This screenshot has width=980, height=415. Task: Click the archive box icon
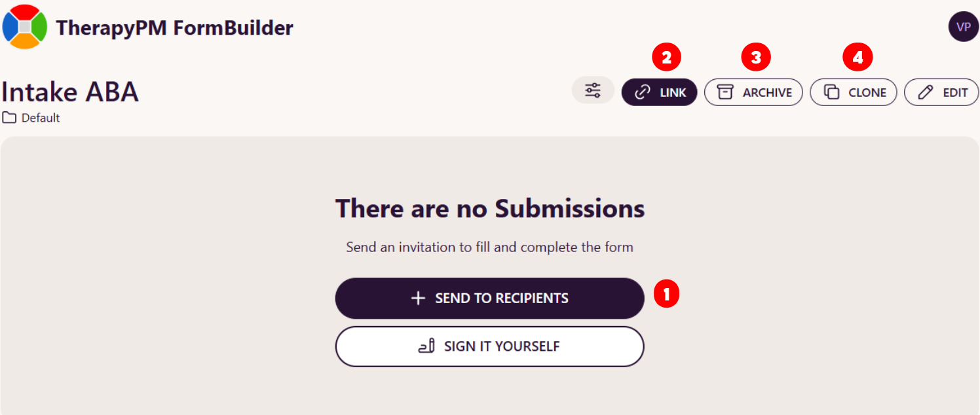pos(725,92)
